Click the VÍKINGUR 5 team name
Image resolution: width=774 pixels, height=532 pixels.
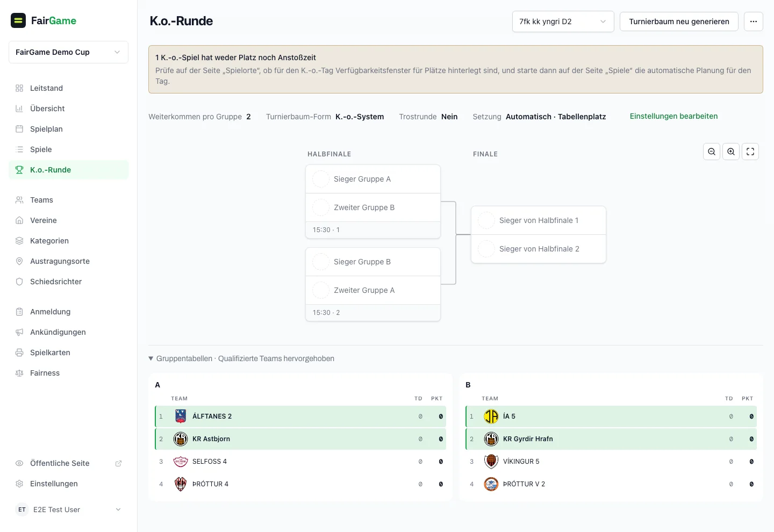coord(521,462)
